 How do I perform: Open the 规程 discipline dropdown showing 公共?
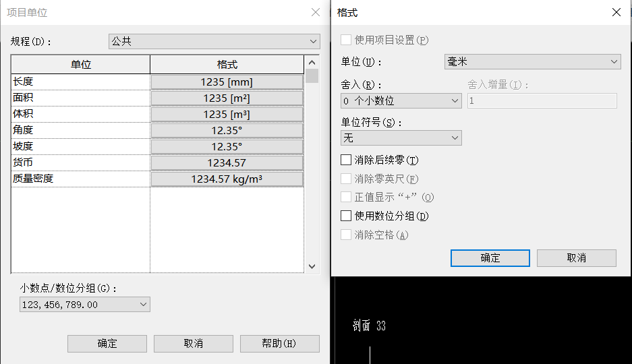[x=214, y=42]
